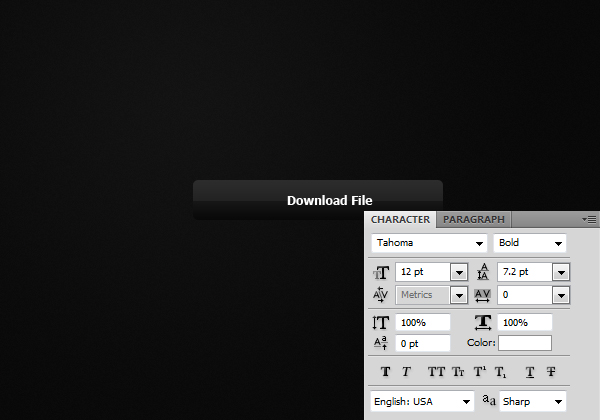Image resolution: width=600 pixels, height=420 pixels.
Task: Select the Character tab
Action: (x=400, y=220)
